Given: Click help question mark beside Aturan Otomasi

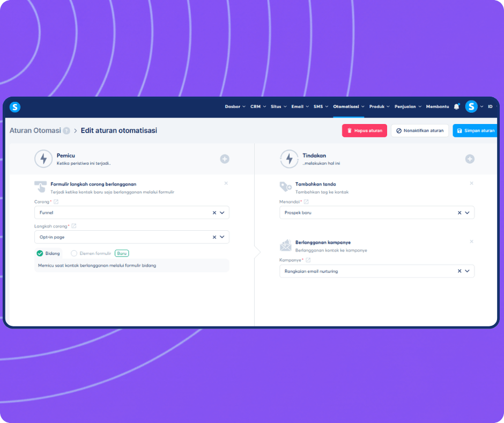Looking at the screenshot, I should click(x=66, y=130).
